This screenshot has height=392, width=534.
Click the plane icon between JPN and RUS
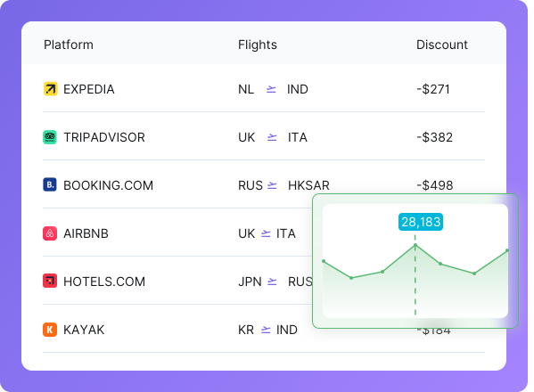click(x=272, y=282)
